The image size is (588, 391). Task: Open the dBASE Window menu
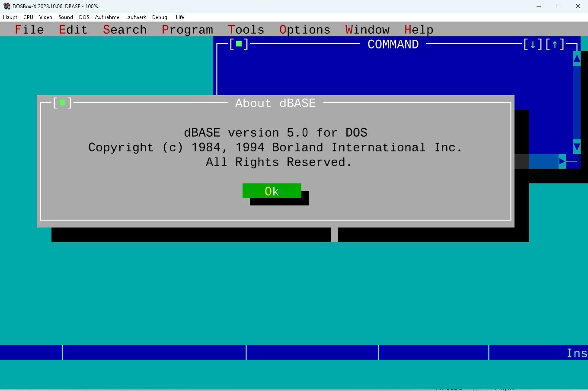coord(367,29)
